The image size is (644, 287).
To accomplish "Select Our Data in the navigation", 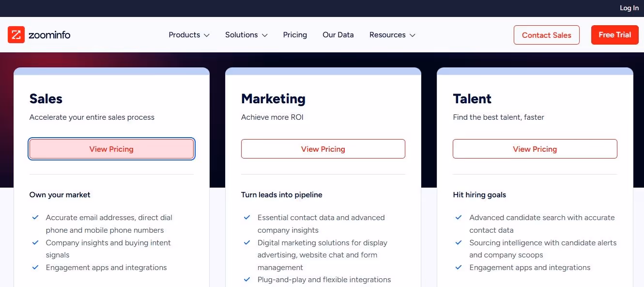I will (338, 34).
